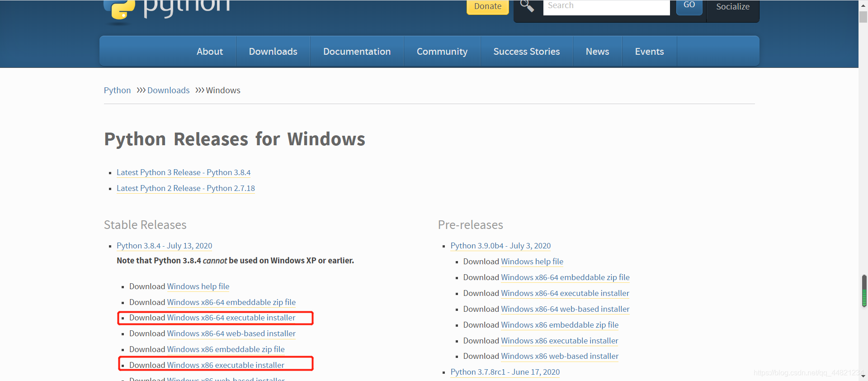The image size is (868, 381).
Task: Go to Downloads breadcrumb link
Action: pyautogui.click(x=169, y=90)
